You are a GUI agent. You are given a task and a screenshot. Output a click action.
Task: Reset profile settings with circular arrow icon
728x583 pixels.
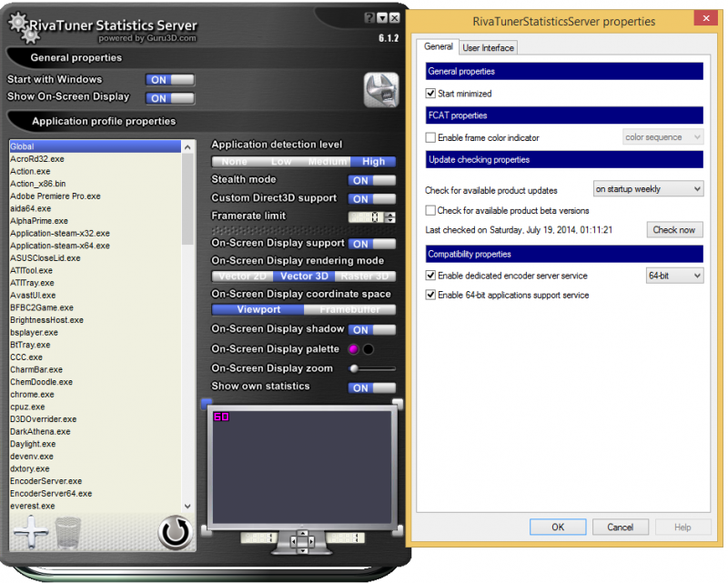coord(176,532)
